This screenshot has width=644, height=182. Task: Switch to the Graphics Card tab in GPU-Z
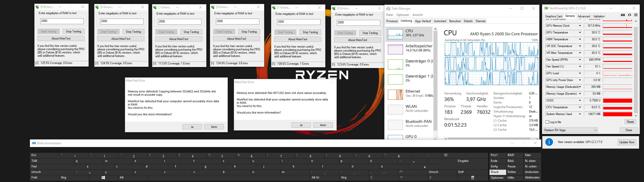pos(553,16)
